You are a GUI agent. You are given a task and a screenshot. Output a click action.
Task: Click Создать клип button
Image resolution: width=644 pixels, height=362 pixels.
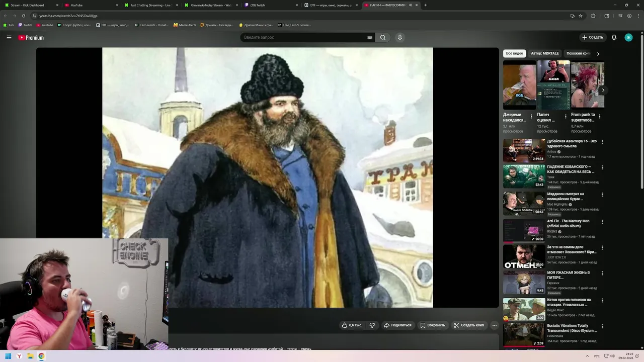(468, 325)
